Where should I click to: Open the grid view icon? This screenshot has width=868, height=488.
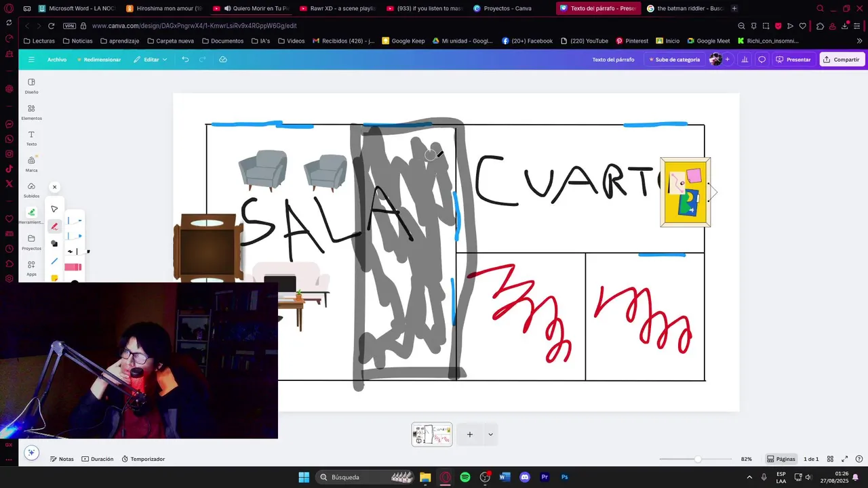[x=830, y=459]
